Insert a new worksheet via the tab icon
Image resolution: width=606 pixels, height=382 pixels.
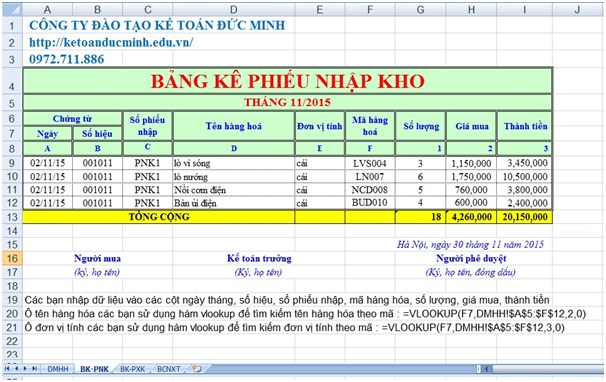point(197,369)
